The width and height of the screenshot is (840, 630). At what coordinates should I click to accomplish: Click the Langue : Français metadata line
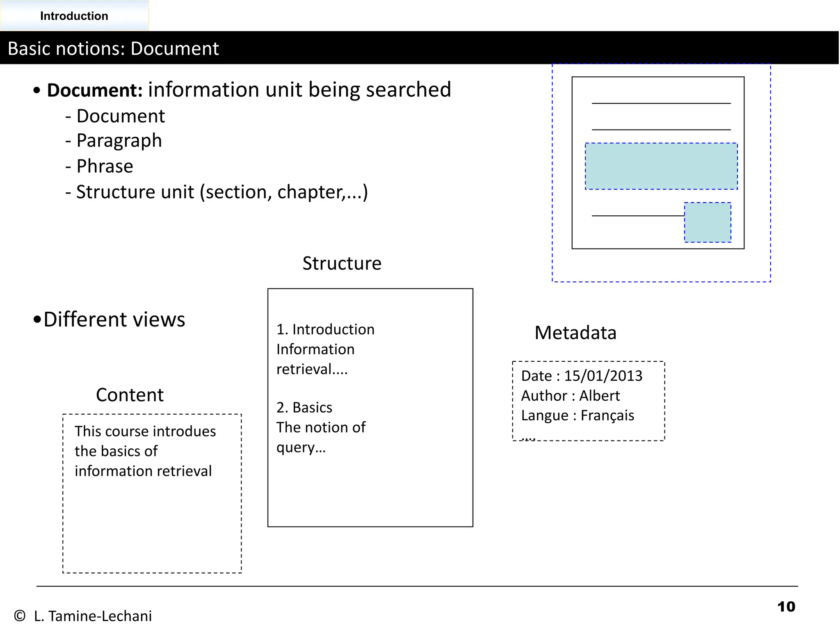[577, 415]
